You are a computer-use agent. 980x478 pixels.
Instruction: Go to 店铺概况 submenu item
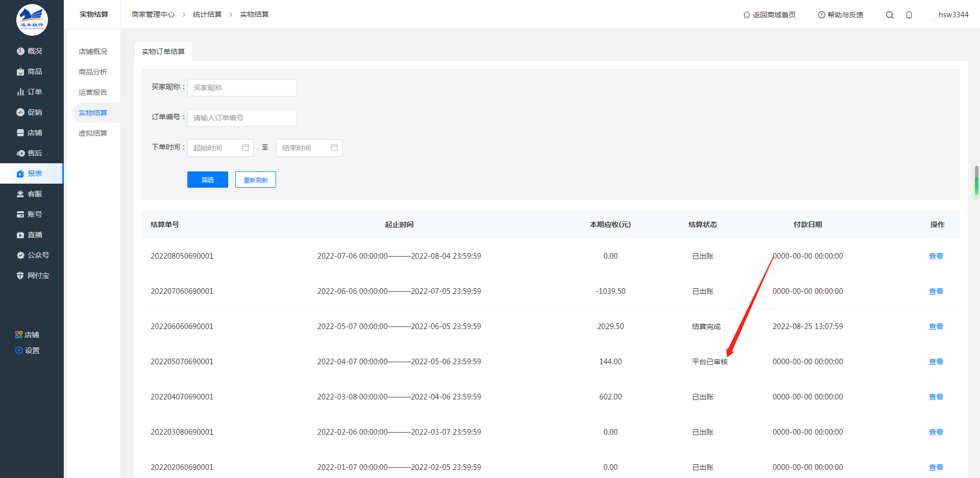(x=93, y=52)
